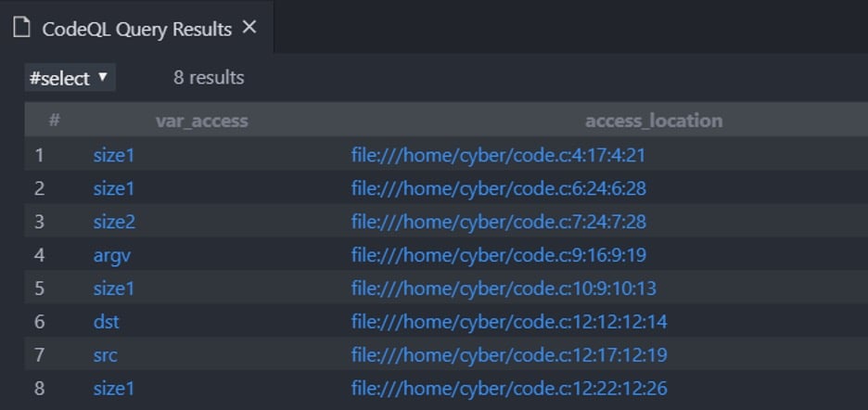
Task: Open the #select result set dropdown
Action: 70,78
